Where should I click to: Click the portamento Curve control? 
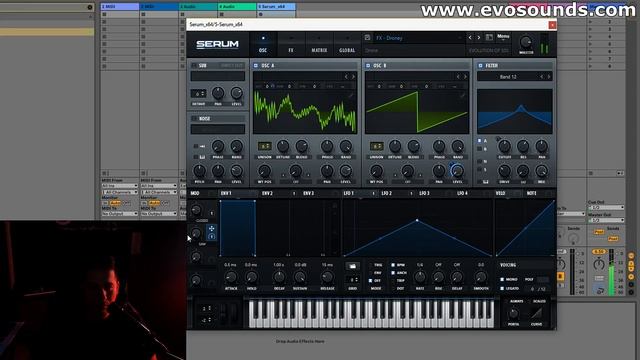[536, 313]
